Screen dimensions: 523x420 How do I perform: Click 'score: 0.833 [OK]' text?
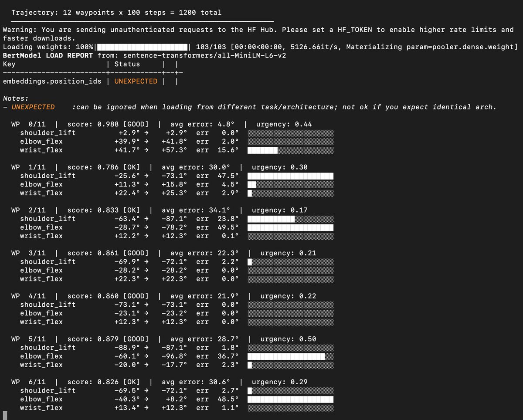pyautogui.click(x=104, y=210)
